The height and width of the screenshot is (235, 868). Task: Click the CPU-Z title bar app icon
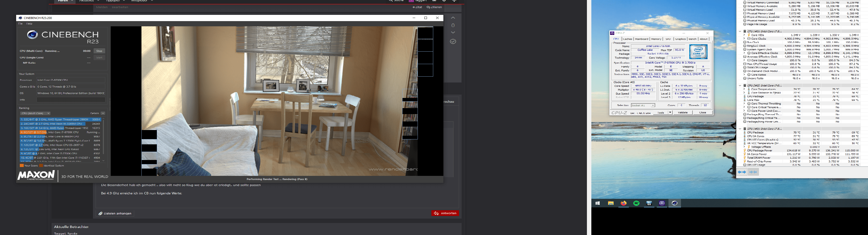point(612,33)
